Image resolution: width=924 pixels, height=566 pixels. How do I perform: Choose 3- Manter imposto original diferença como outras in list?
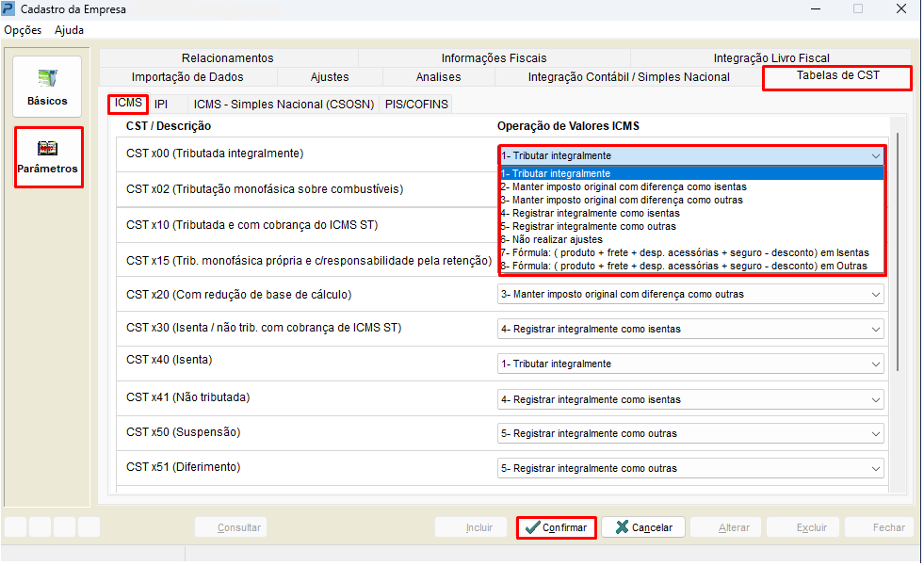point(691,201)
